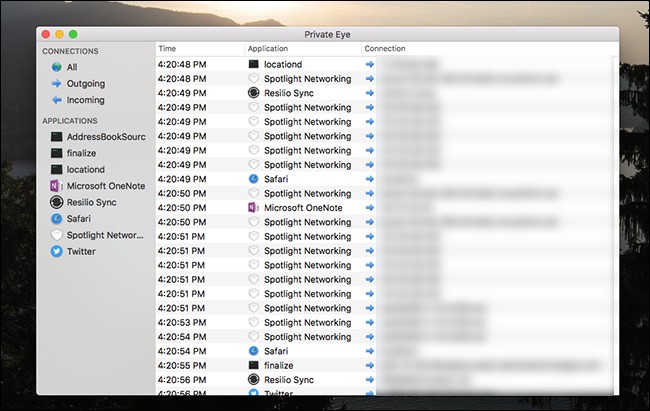The width and height of the screenshot is (650, 411).
Task: Click Resilio Sync icon in 4:20:56 PM row
Action: (x=253, y=379)
